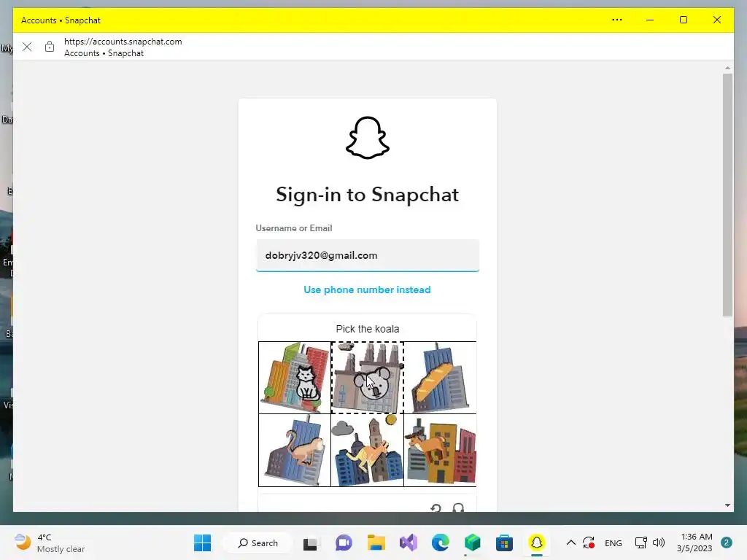Click the scrollbar down arrow
This screenshot has width=747, height=560.
click(727, 505)
